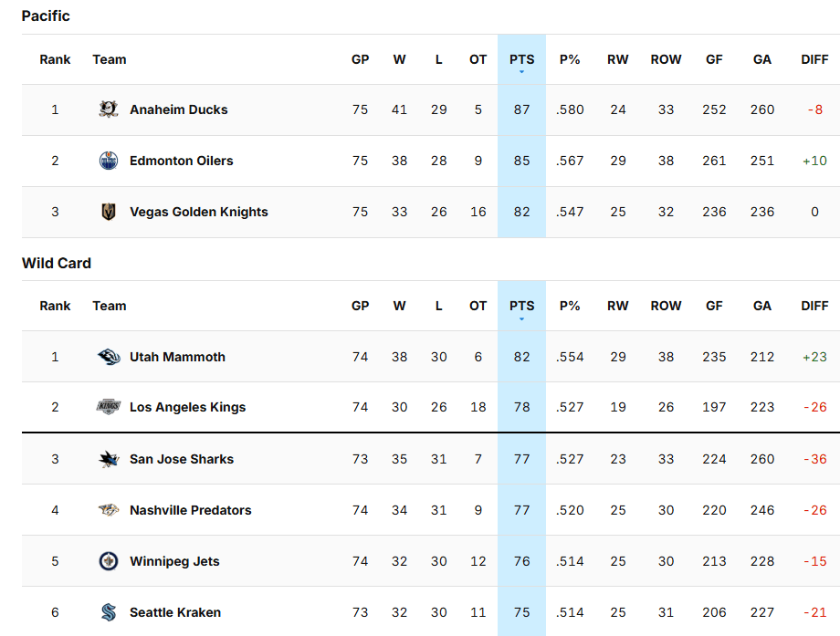Sort Pacific standings by GP header

click(360, 59)
